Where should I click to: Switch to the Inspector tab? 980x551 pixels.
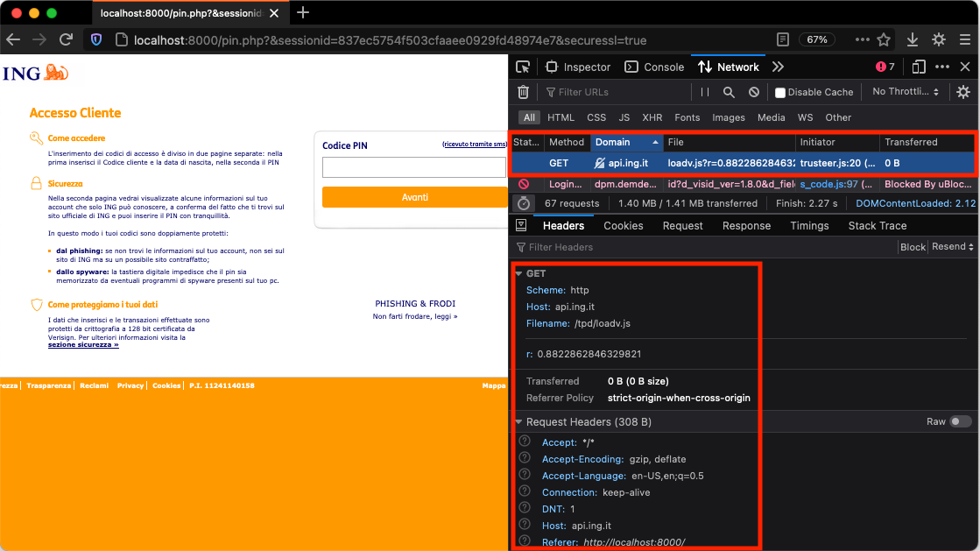(x=577, y=67)
